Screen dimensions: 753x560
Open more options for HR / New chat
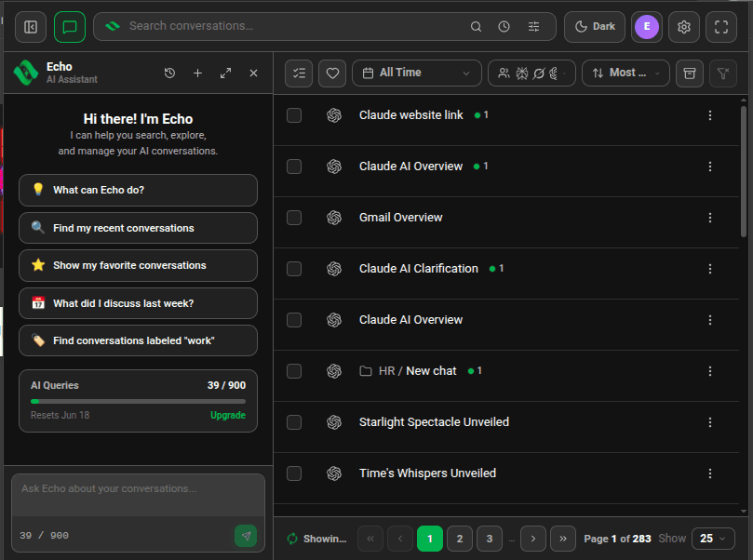[x=710, y=371]
